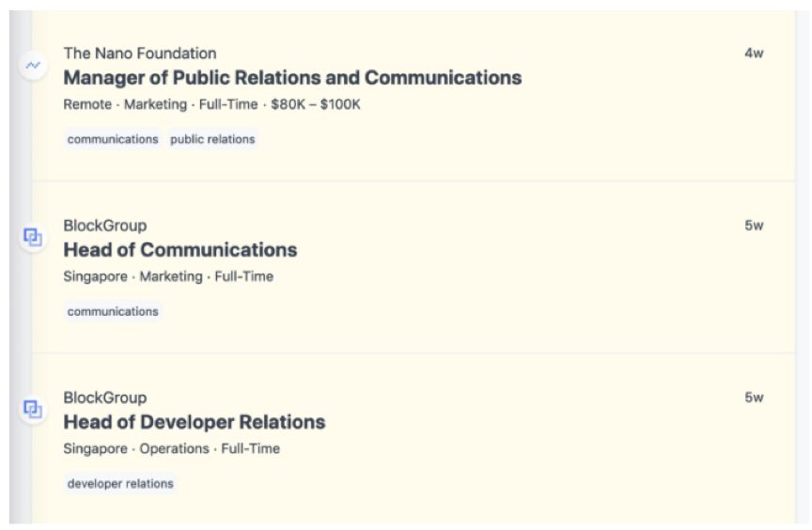Click Singapore · Operations · Full-Time details

click(x=171, y=449)
